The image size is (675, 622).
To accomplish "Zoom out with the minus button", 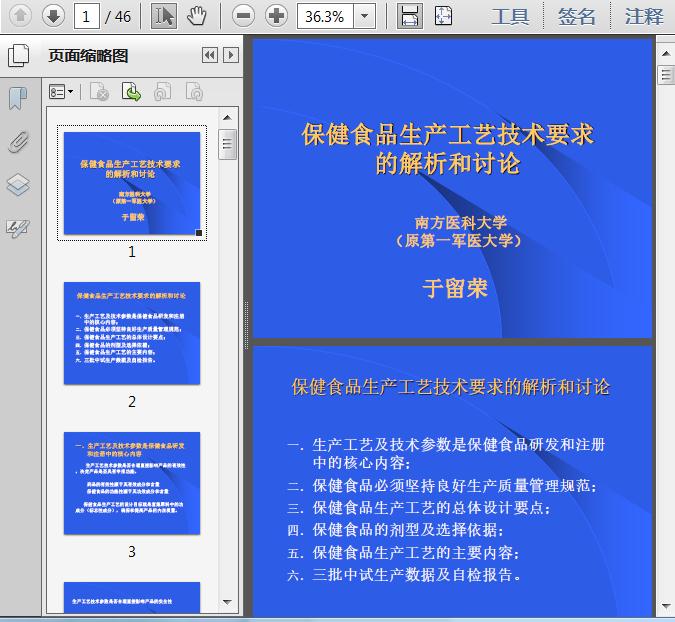I will [243, 16].
